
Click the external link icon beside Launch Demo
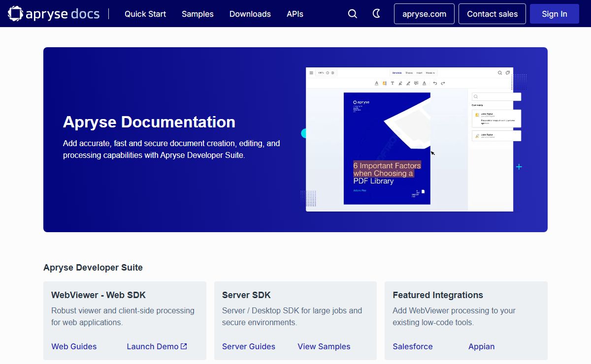184,346
